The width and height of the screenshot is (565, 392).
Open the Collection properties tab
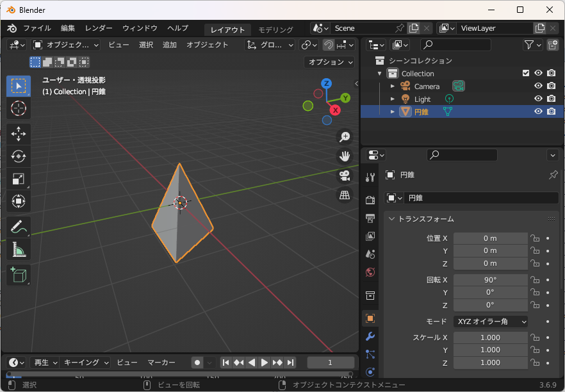(x=370, y=295)
